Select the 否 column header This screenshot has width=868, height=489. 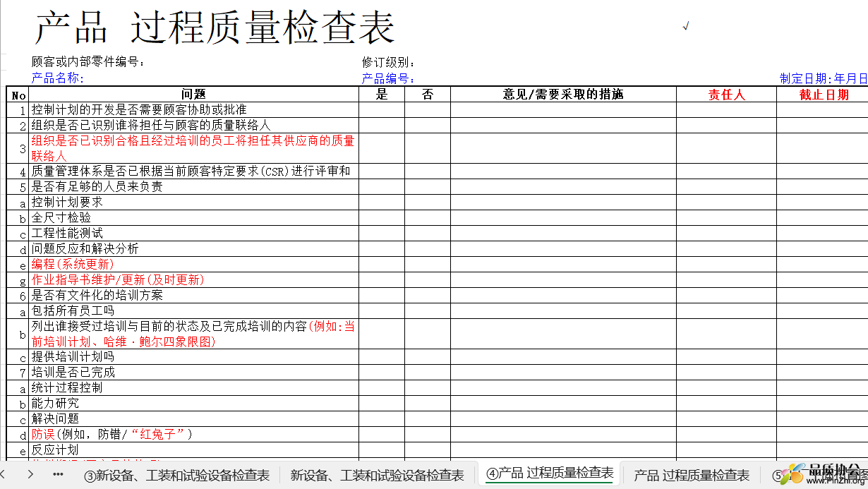coord(428,95)
